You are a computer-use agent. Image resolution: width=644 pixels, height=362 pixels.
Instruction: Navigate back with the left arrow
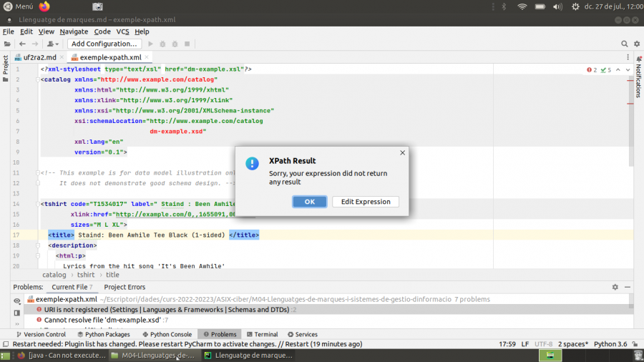coord(22,44)
